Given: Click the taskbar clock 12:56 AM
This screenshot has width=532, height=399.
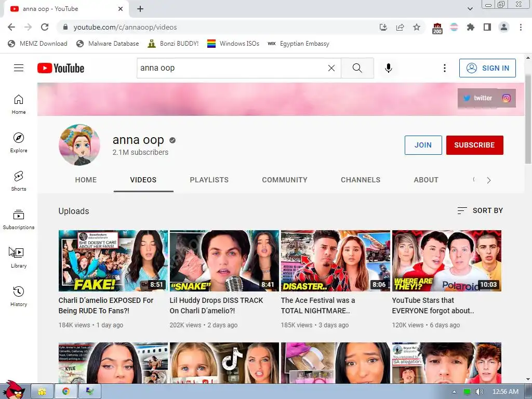Looking at the screenshot, I should 505,392.
